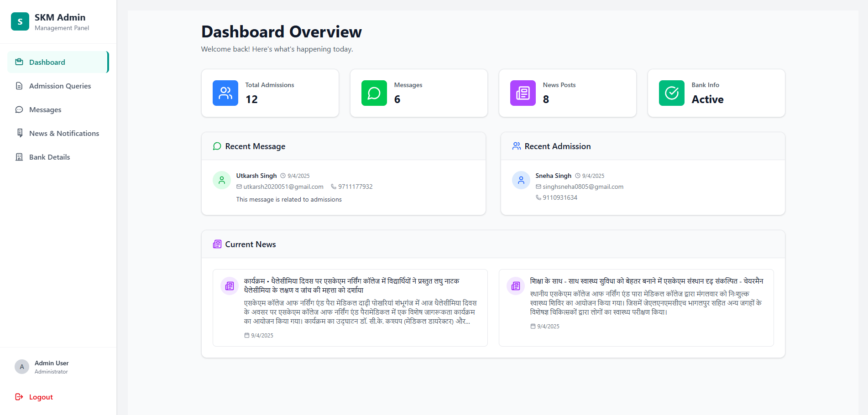Click the purple News Posts newspaper icon

pos(523,93)
